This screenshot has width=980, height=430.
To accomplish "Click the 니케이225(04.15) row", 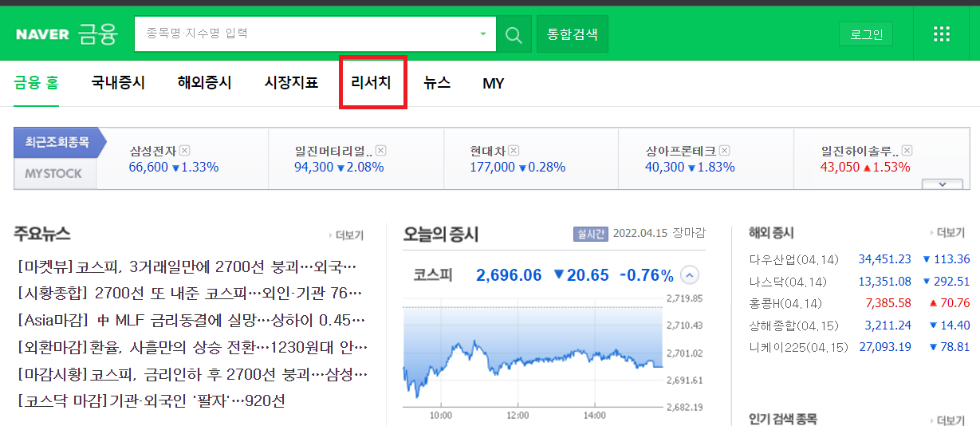I will (x=860, y=347).
